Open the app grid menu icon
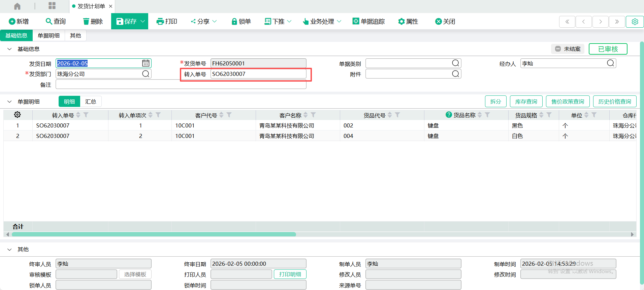Screen dimensions: 644x290 coord(52,6)
